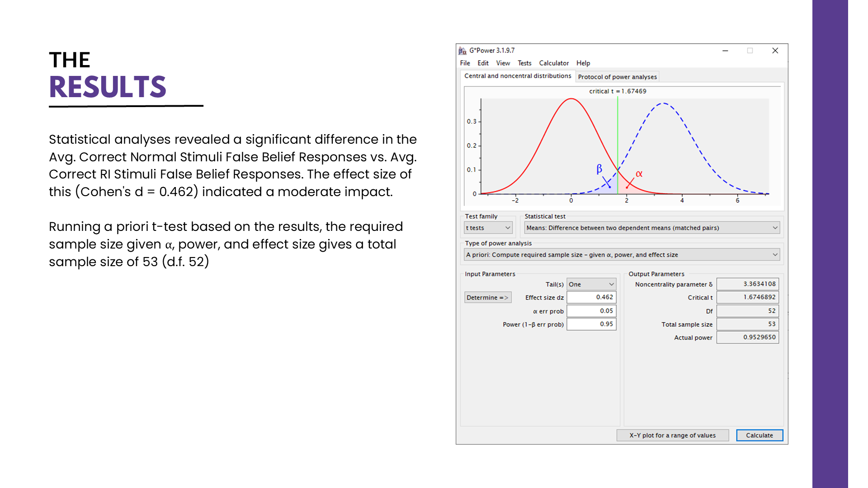Screen dimensions: 868x488
Task: Open the Tests menu
Action: tap(524, 63)
